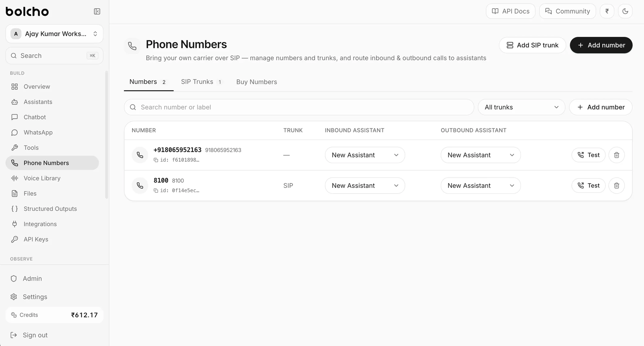This screenshot has width=644, height=346.
Task: Open WhatsApp section
Action: point(52,132)
